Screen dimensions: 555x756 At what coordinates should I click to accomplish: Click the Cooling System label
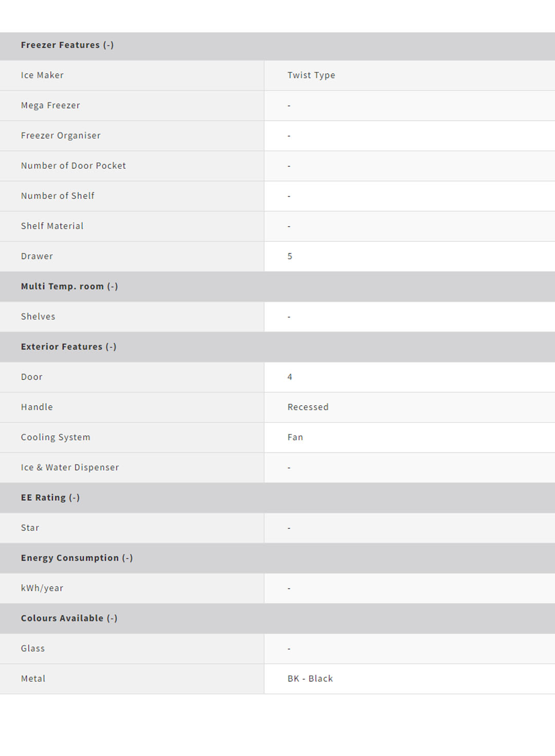coord(55,438)
